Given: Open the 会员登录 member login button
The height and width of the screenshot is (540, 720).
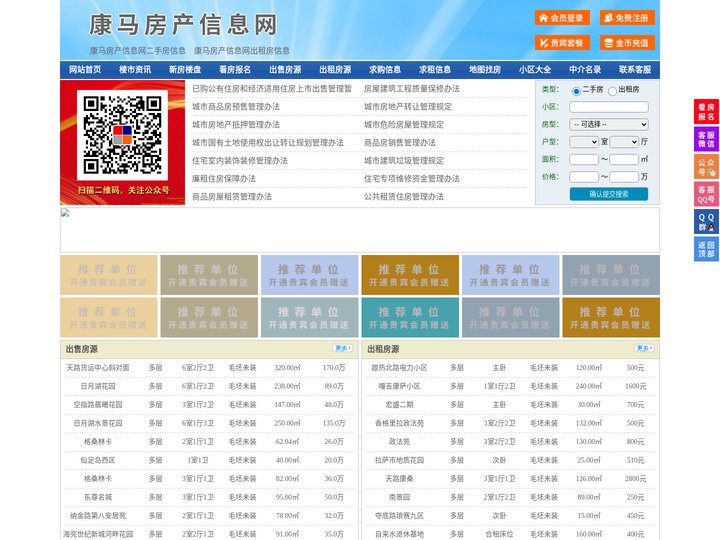Looking at the screenshot, I should pos(562,18).
